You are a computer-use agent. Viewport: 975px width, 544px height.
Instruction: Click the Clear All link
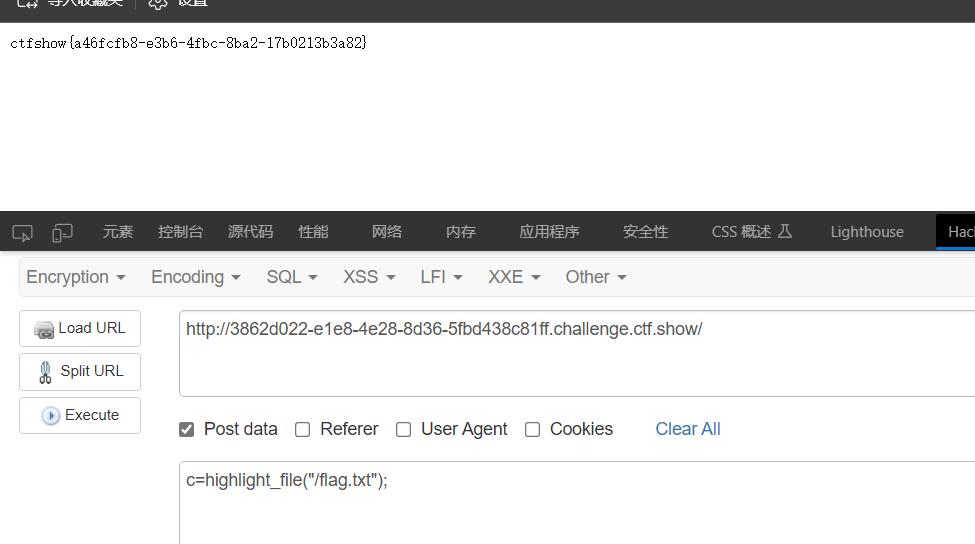point(688,429)
